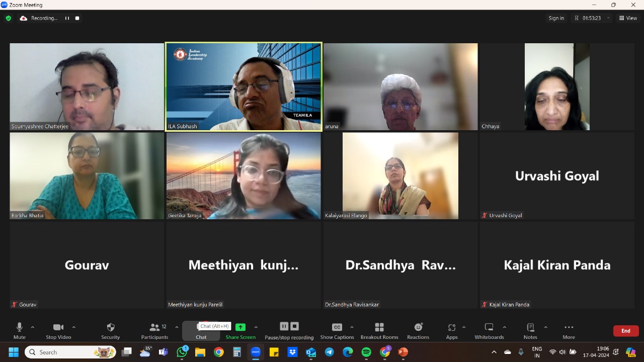This screenshot has width=644, height=362.
Task: Expand audio options arrow next to Mute
Action: (33, 327)
